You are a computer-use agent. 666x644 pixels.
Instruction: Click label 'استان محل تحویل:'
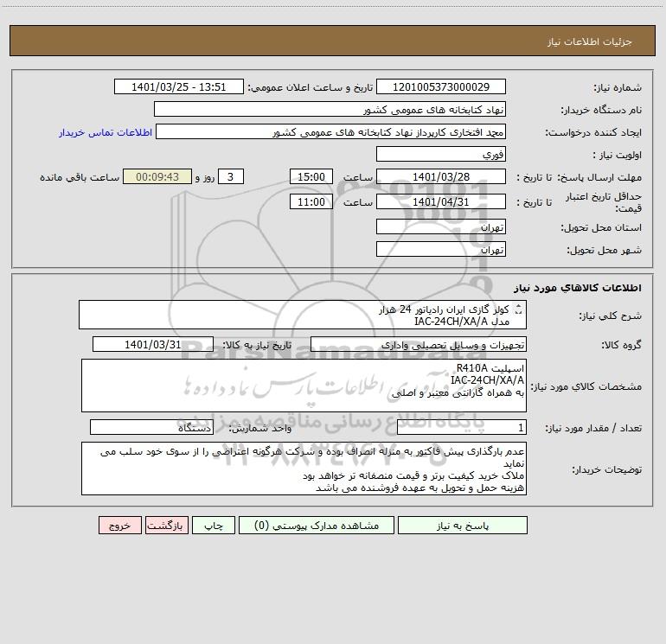(601, 228)
